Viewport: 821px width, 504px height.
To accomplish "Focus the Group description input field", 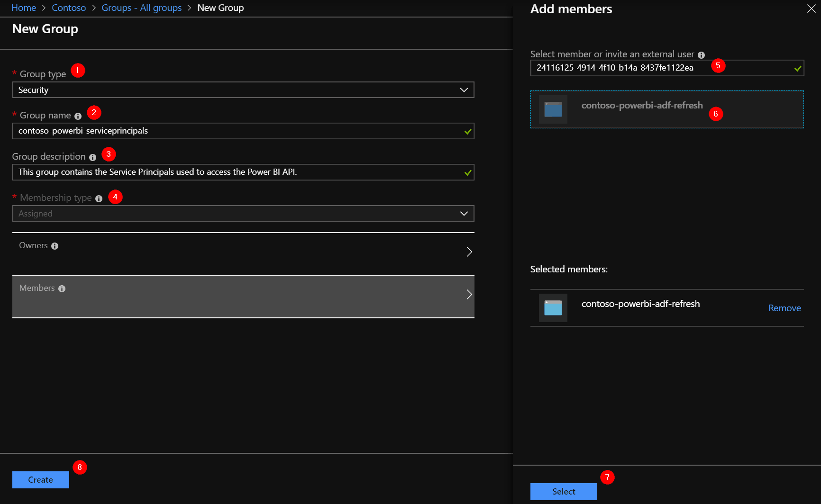I will 243,172.
